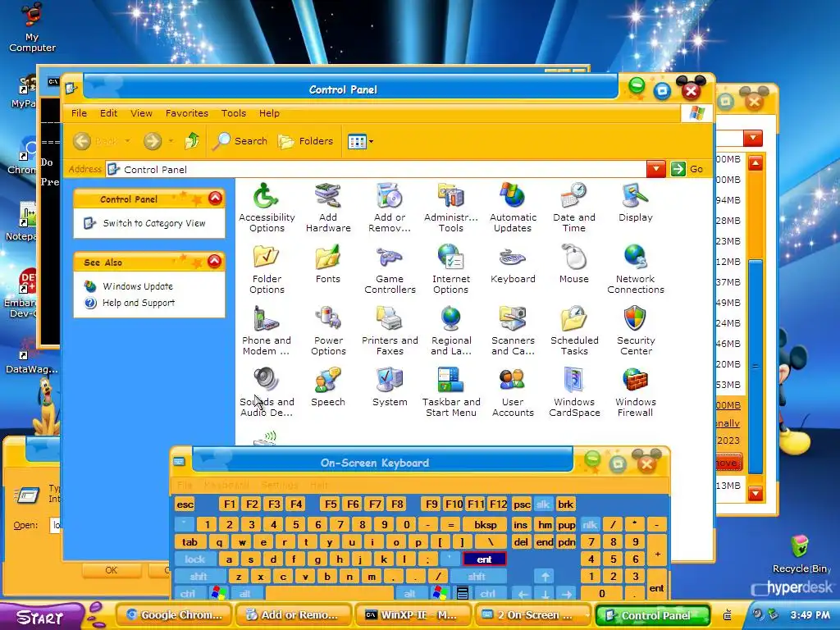Open the Forward history dropdown arrow
This screenshot has height=630, width=840.
click(171, 141)
